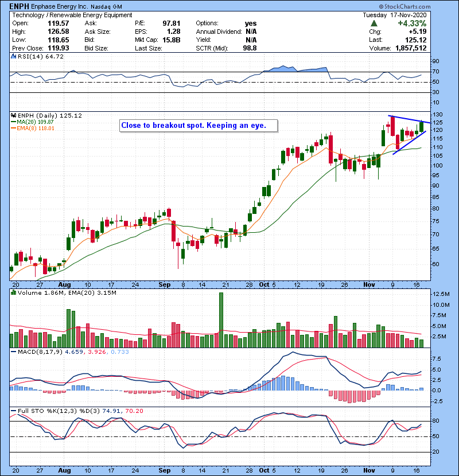Screen dimensions: 459x476
Task: Click the MACD histogram value 0.733
Action: (x=120, y=352)
